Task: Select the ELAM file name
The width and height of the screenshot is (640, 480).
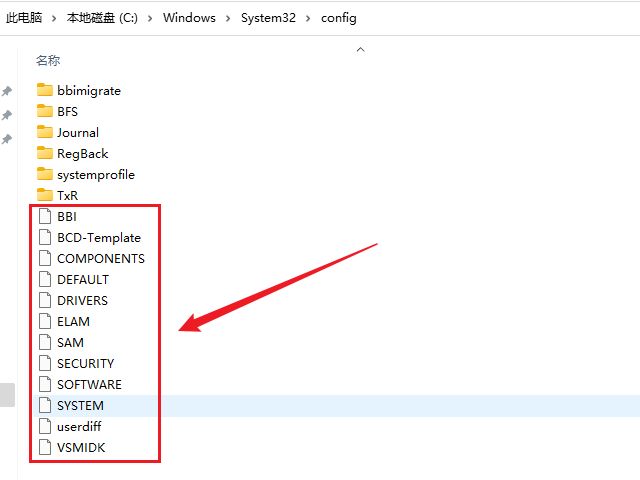Action: pos(73,321)
